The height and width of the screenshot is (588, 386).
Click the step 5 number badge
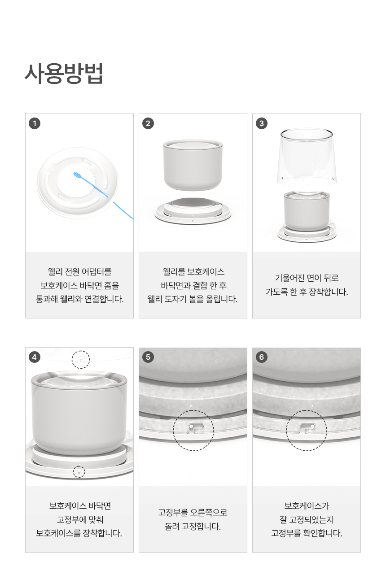[148, 357]
